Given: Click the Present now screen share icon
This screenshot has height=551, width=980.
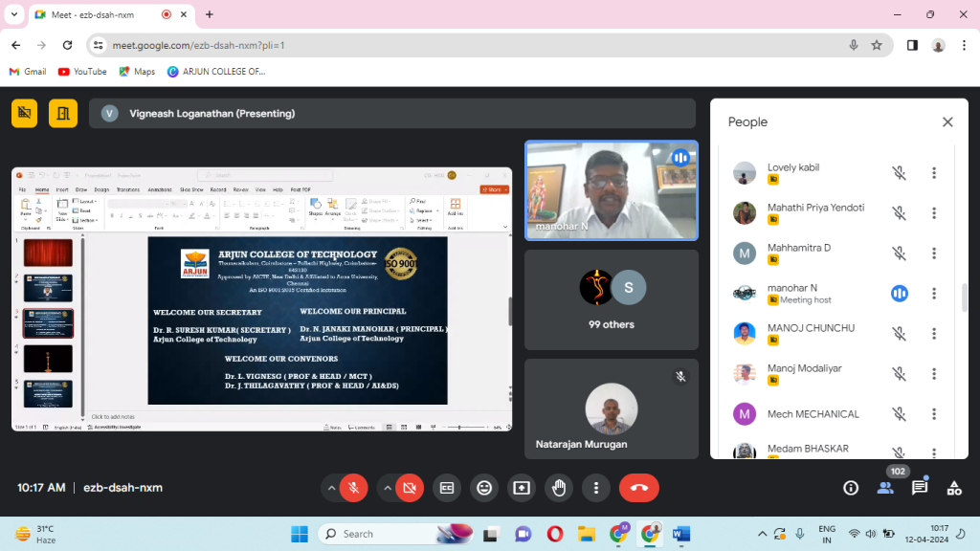Looking at the screenshot, I should [522, 488].
